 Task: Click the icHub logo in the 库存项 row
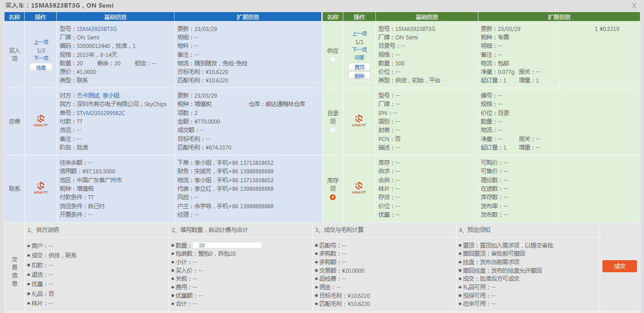(359, 188)
